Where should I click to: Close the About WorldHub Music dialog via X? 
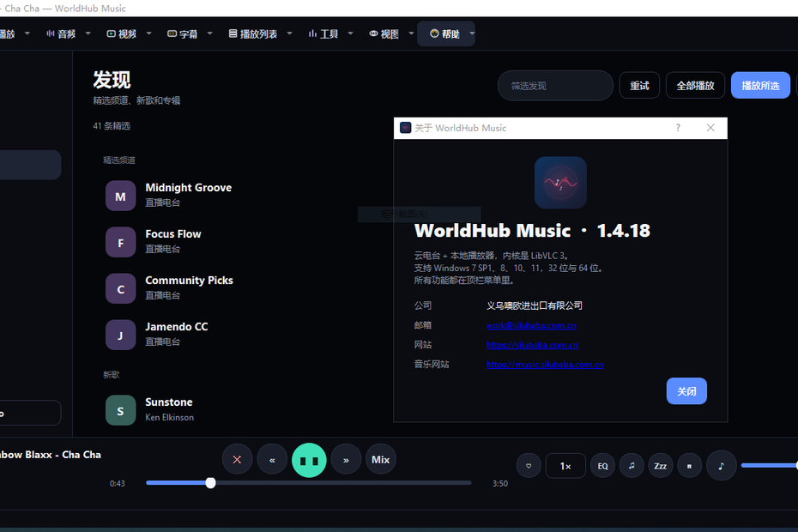pos(710,128)
